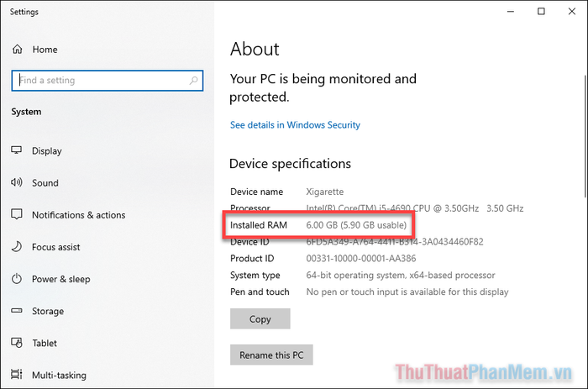Go to Power & sleep settings
Viewport: 588px width, 389px height.
pos(61,279)
